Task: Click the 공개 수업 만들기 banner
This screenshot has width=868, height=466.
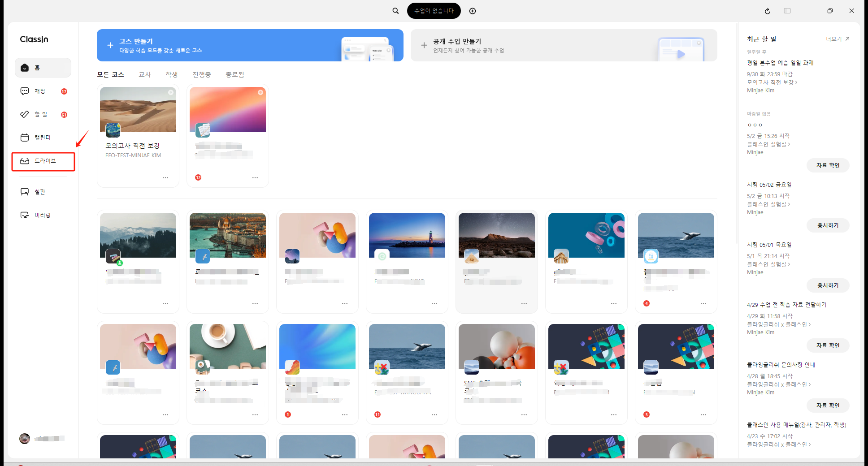Action: click(x=564, y=45)
